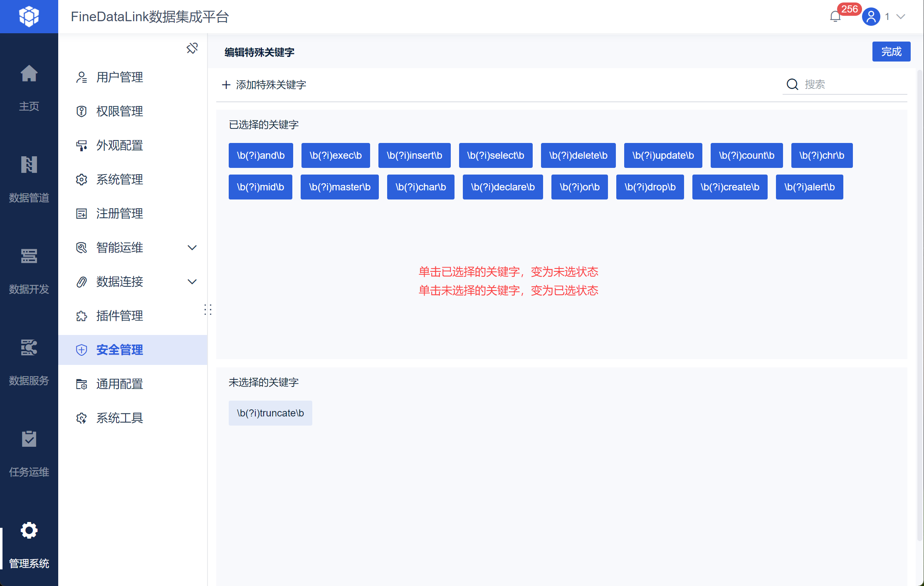Expand the 数据连接 submenu
Screen dimensions: 924x586
click(x=192, y=282)
